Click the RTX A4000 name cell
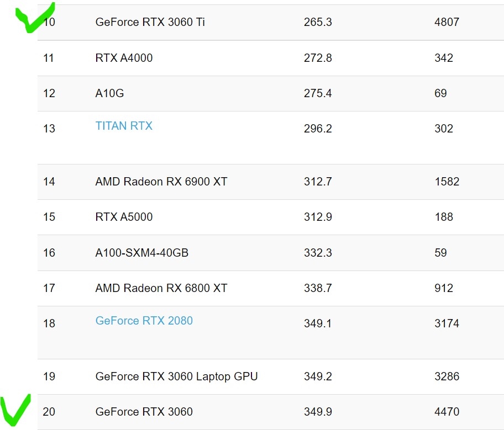Viewport: 504px width, 430px height. point(124,58)
